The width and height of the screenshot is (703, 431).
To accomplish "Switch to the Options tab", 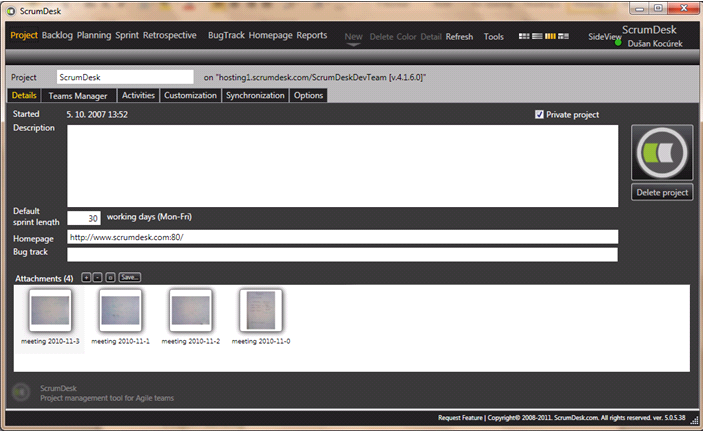I will coord(308,96).
